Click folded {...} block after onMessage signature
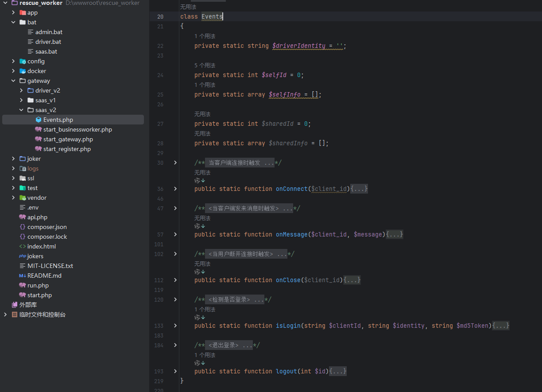The width and height of the screenshot is (542, 392). coord(395,235)
